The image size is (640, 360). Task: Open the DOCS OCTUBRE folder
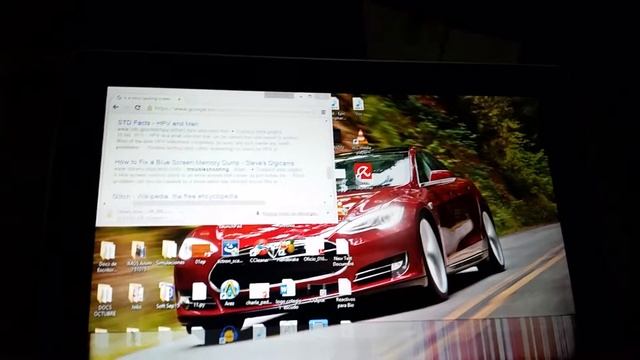pyautogui.click(x=105, y=300)
